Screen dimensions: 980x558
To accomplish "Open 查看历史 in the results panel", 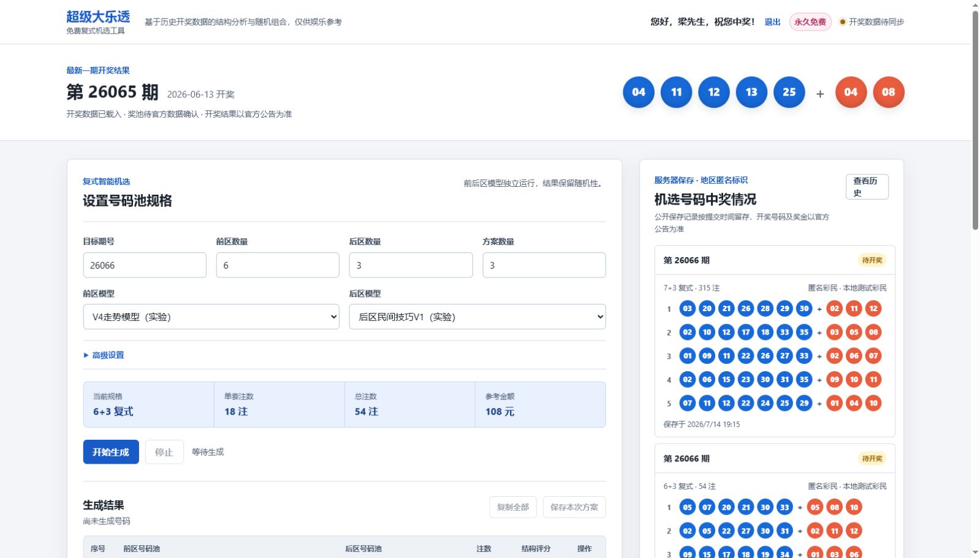I will click(867, 187).
